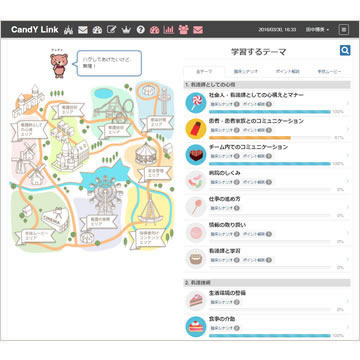Click the white dashboard gauge icon
The image size is (360, 360).
(97, 30)
